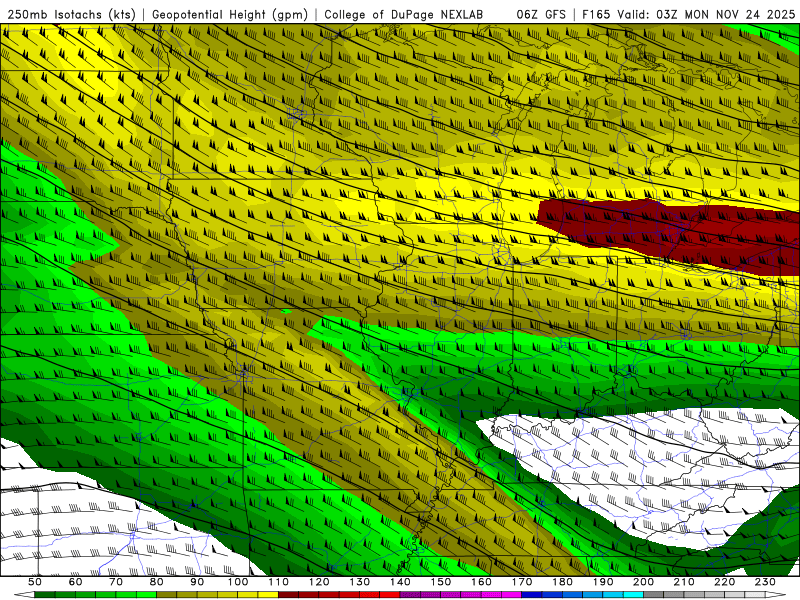Click the darkest blue color bar swatch
This screenshot has height=600, width=800.
(x=532, y=595)
